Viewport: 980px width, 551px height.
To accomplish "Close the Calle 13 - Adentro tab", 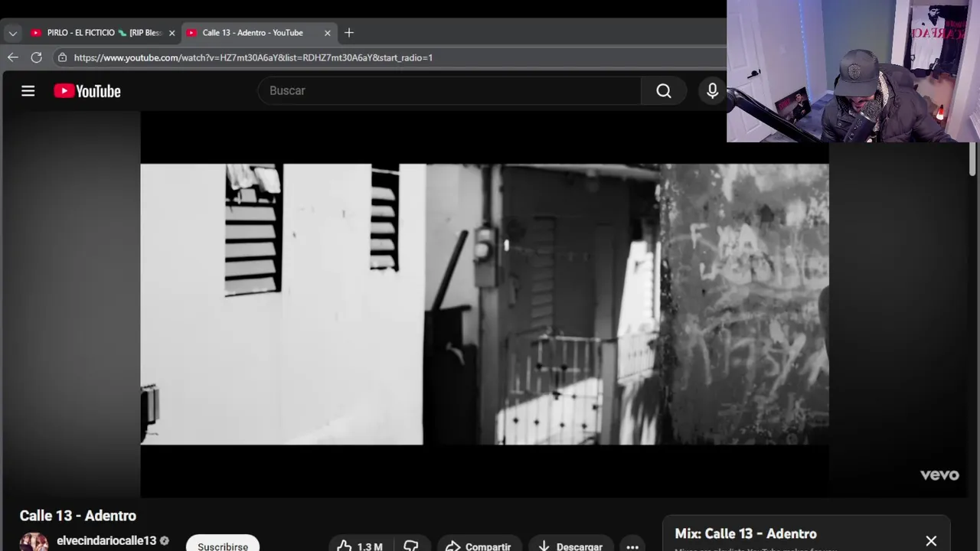I will (x=328, y=33).
